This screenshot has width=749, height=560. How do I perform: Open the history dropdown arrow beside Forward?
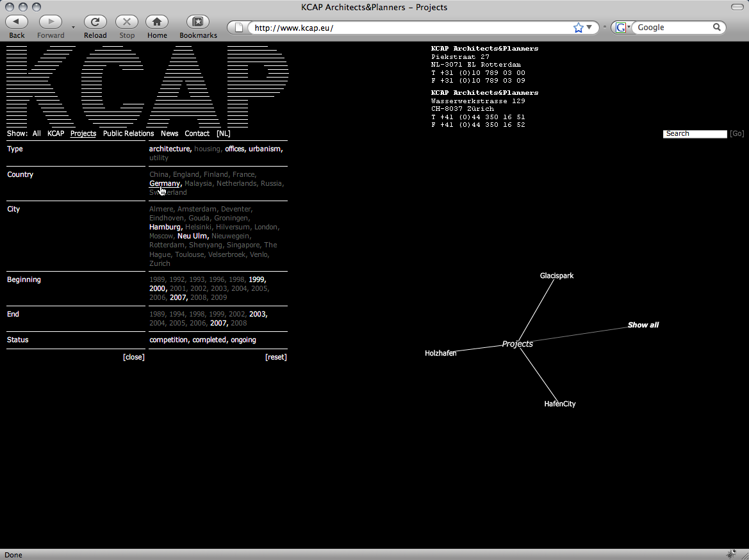tap(73, 28)
